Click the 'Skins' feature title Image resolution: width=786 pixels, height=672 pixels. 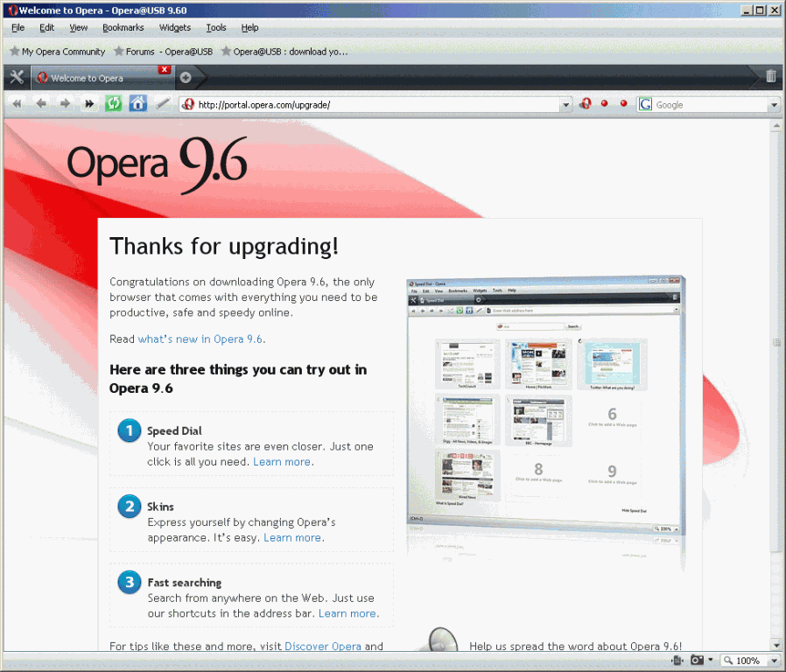pyautogui.click(x=160, y=507)
